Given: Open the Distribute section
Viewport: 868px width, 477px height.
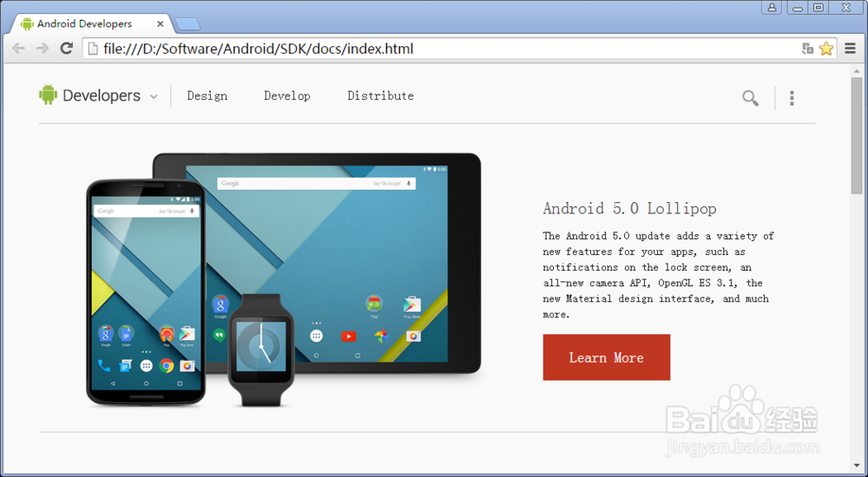Looking at the screenshot, I should tap(380, 95).
